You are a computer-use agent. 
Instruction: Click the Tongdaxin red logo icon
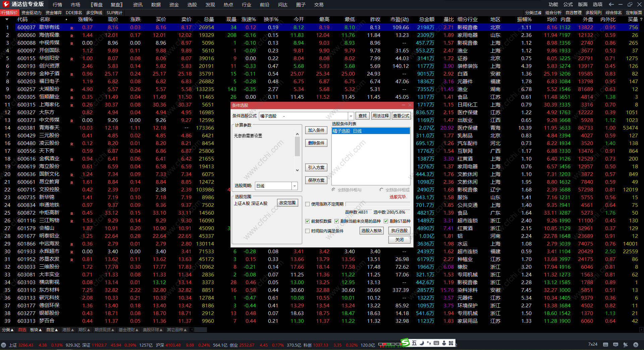[6, 4]
